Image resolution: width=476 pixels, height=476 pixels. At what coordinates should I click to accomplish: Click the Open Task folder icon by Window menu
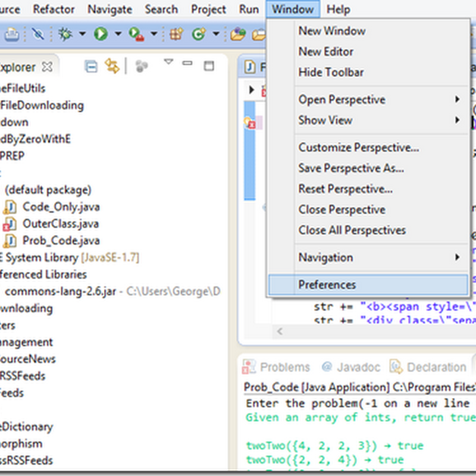pyautogui.click(x=259, y=35)
